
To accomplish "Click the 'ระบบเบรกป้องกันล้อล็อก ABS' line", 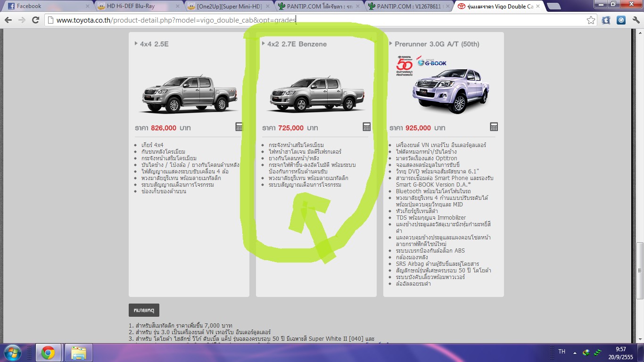I will [x=430, y=251].
